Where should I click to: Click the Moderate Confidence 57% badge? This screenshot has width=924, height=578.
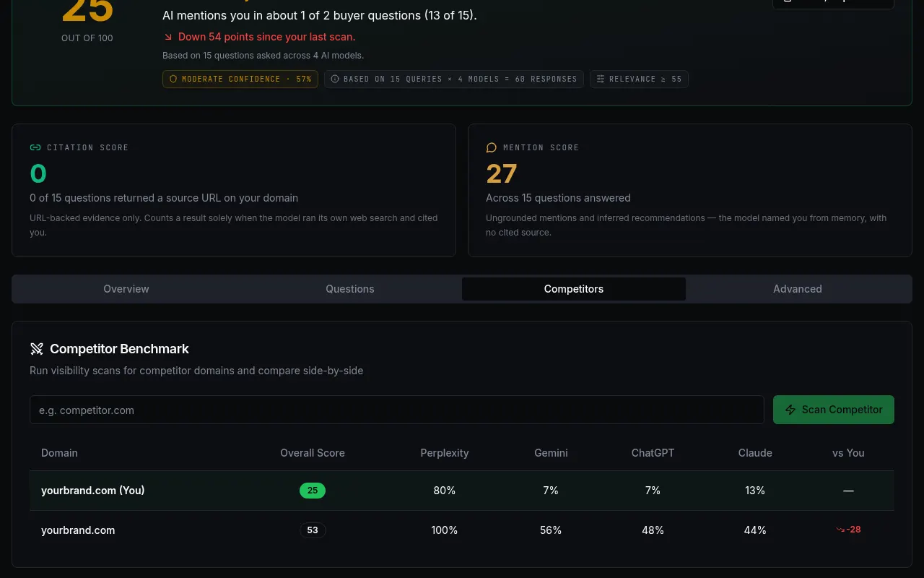[x=240, y=79]
